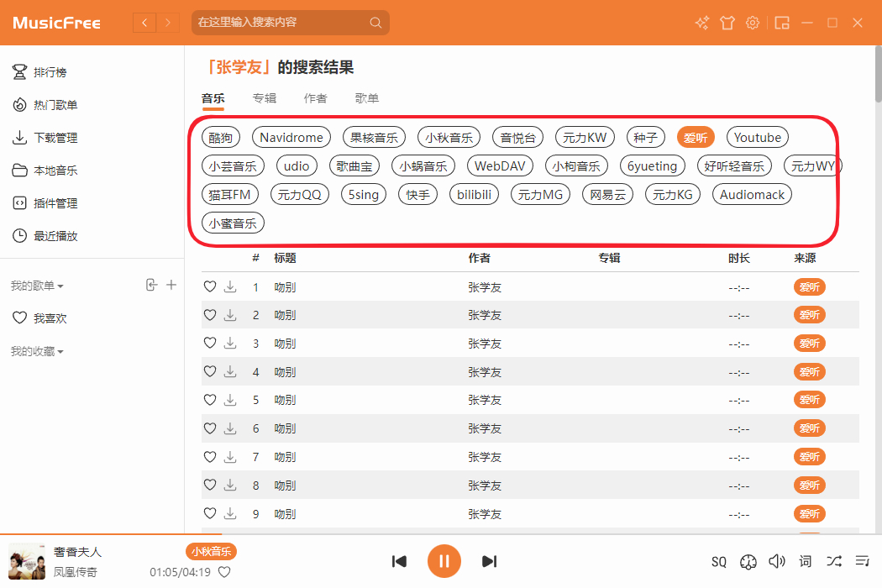Like song number 5 吻别
The image size is (882, 588).
pyautogui.click(x=210, y=400)
